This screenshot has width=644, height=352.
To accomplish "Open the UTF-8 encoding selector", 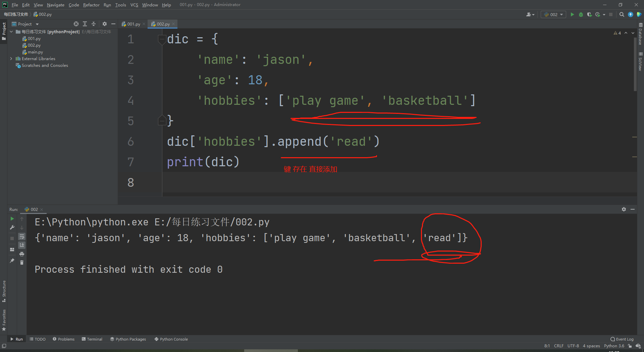I will click(573, 346).
